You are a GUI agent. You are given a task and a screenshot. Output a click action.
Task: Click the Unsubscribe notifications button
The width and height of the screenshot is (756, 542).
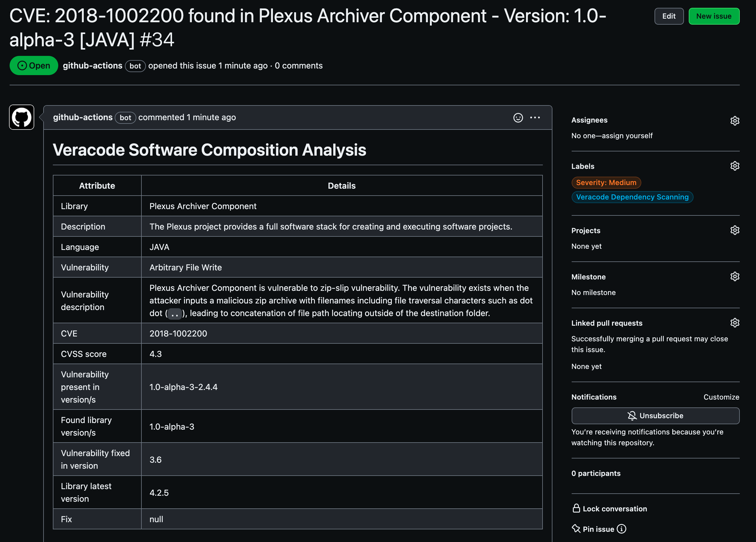[x=655, y=416]
